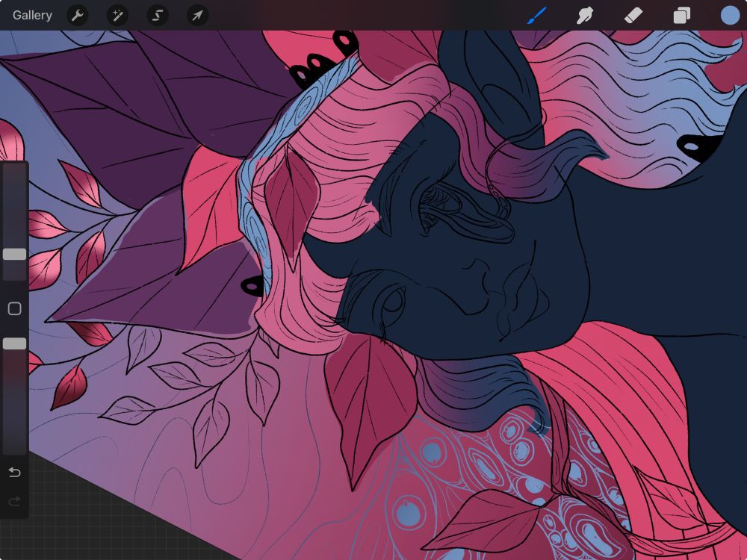The height and width of the screenshot is (560, 747).
Task: Click the brush size slider handle
Action: [x=15, y=254]
